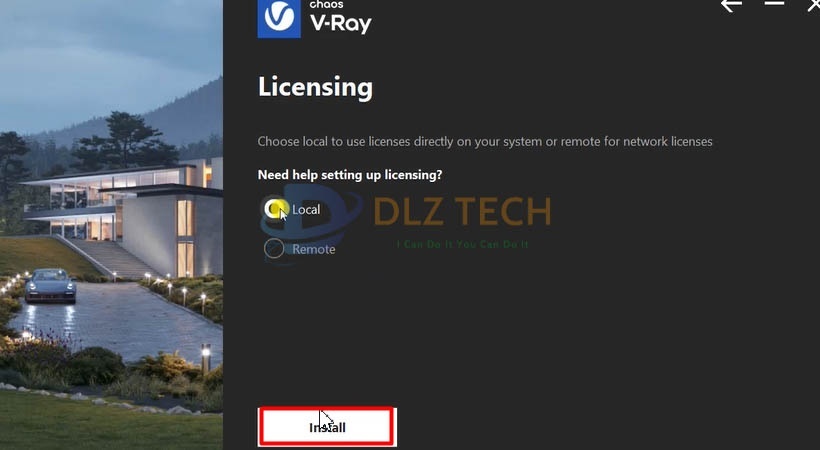The image size is (820, 450).
Task: Close the V-Ray installer window
Action: click(814, 5)
